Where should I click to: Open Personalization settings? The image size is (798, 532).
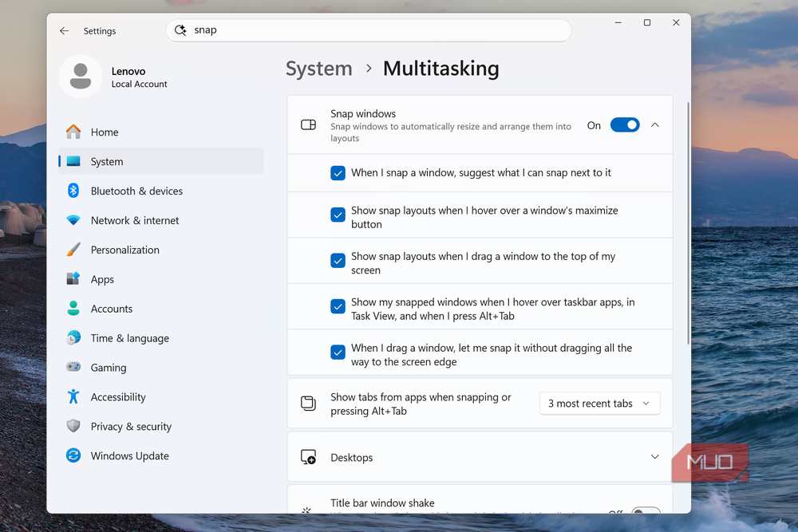(161, 250)
